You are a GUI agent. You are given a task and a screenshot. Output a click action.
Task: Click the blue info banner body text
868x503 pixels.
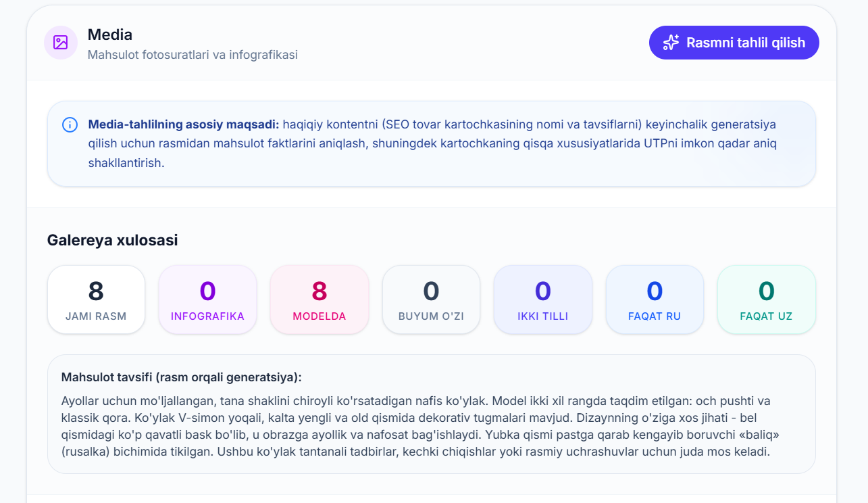coord(432,144)
